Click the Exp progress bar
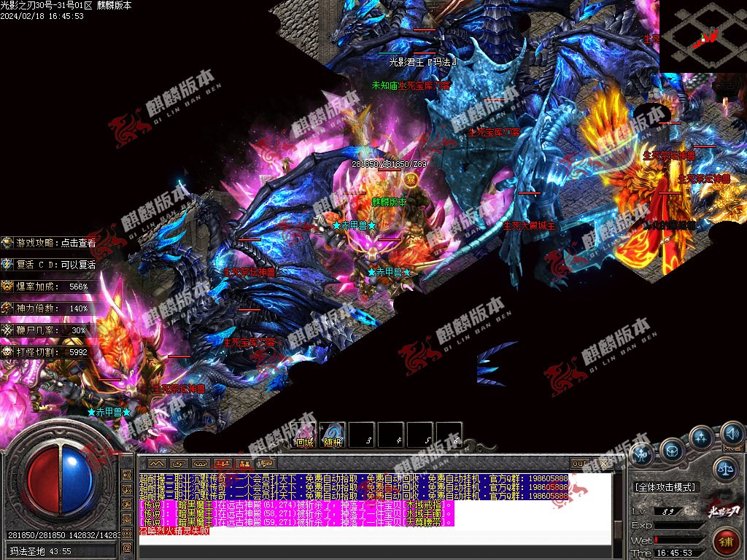This screenshot has width=747, height=560. [678, 526]
